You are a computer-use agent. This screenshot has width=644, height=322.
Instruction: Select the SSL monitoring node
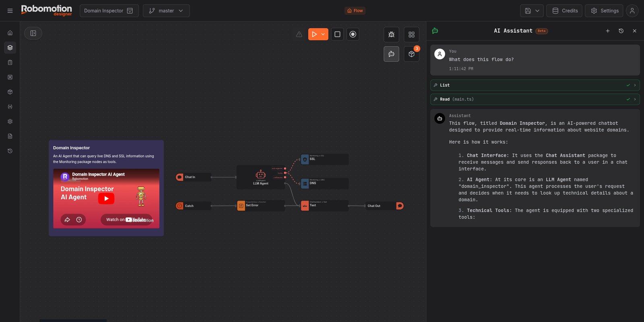click(x=324, y=159)
